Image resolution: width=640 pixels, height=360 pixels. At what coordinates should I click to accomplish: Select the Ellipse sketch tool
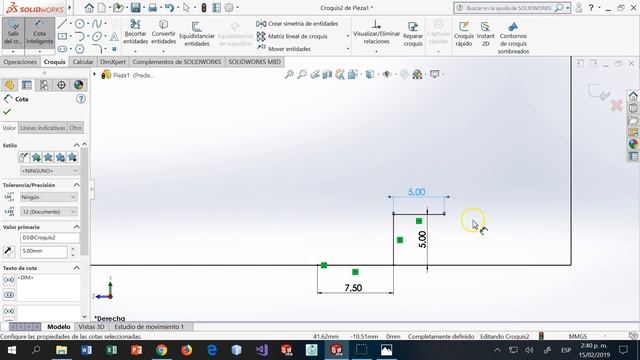pyautogui.click(x=97, y=36)
